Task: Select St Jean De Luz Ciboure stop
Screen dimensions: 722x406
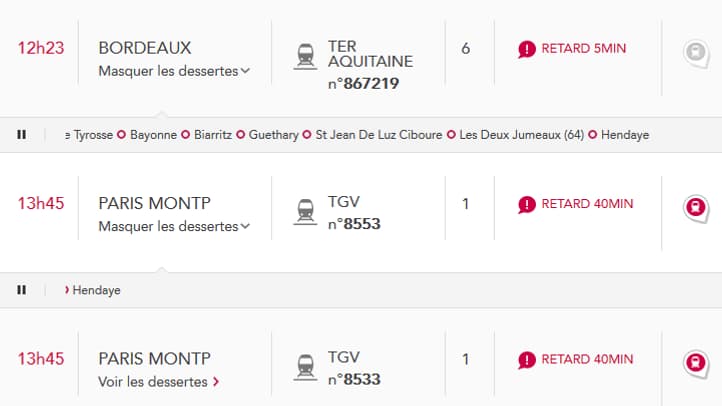Action: tap(378, 135)
